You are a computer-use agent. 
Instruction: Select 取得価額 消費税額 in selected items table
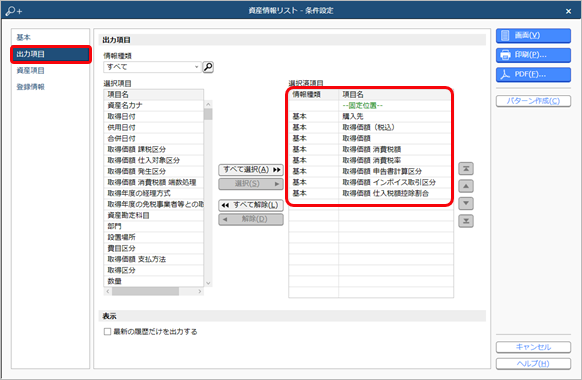click(x=371, y=149)
